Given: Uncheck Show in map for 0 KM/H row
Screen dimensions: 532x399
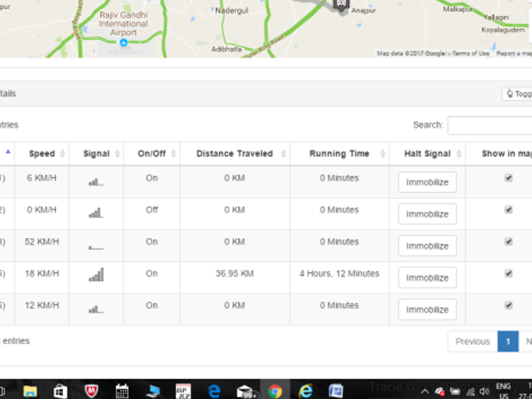Looking at the screenshot, I should (x=508, y=209).
